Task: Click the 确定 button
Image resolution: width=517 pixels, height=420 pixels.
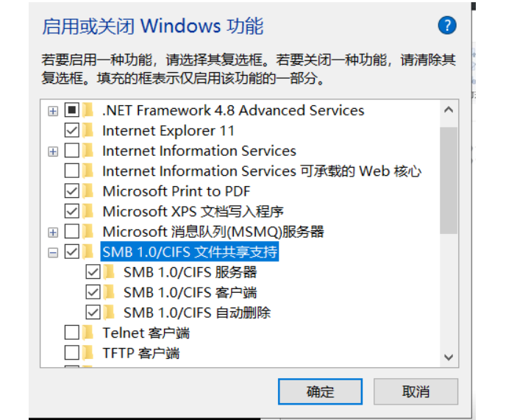Action: [320, 391]
